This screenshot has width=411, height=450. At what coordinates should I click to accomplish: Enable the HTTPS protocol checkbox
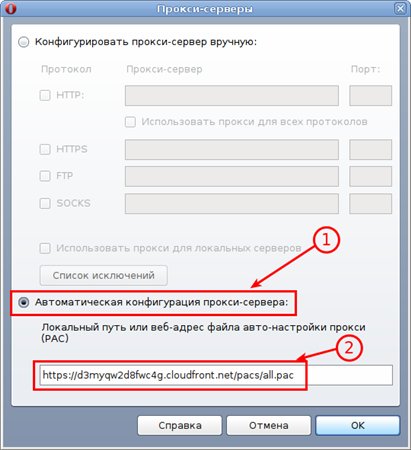click(45, 149)
